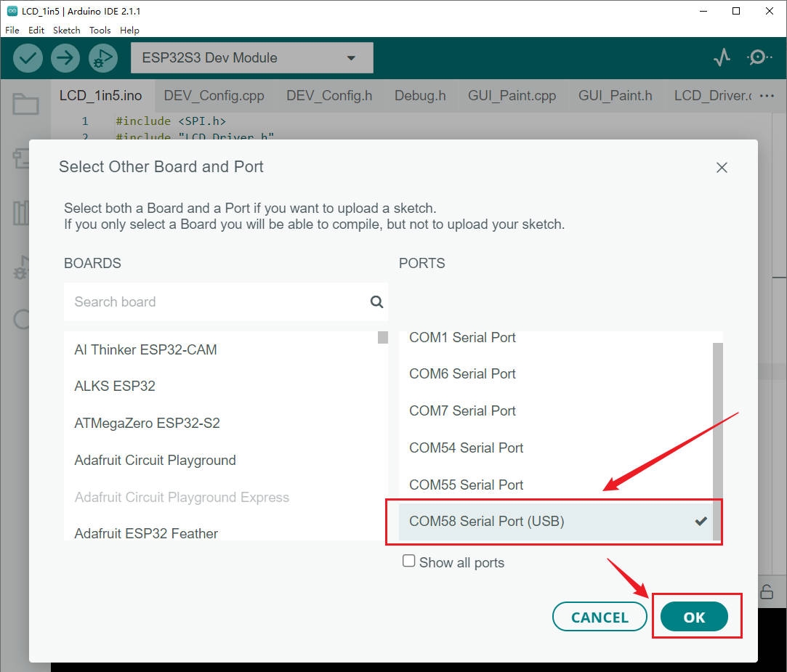This screenshot has width=787, height=672.
Task: Click the Search board input field
Action: click(226, 301)
